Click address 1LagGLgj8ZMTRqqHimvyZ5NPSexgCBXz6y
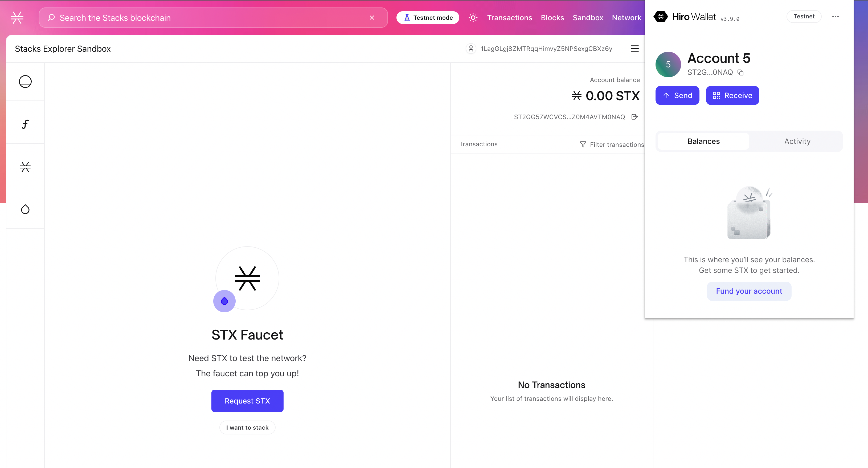 [x=546, y=49]
